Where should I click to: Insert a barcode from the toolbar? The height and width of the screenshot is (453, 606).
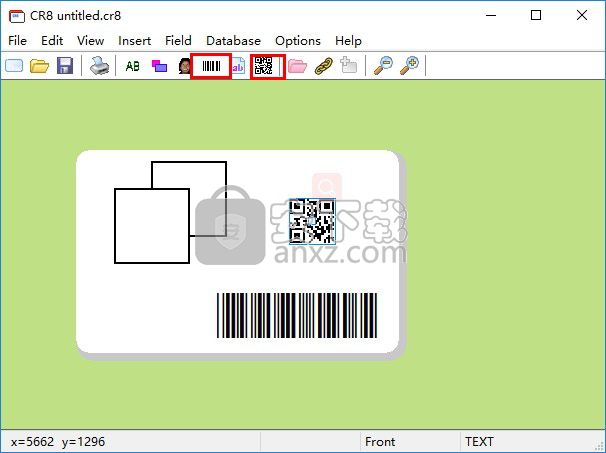(x=211, y=66)
